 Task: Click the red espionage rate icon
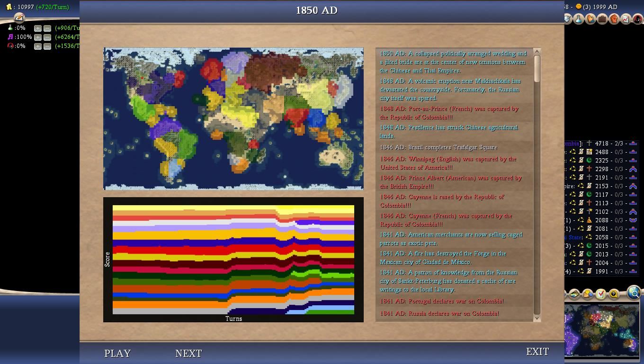coord(10,46)
